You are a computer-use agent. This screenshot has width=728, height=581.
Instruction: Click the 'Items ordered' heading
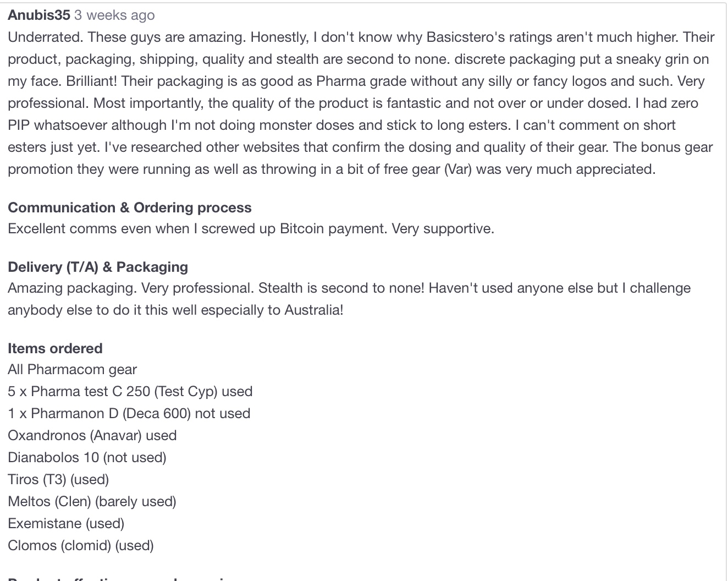coord(55,348)
